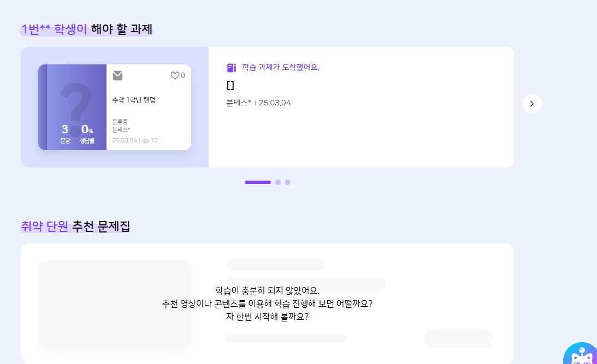The image size is (597, 364).
Task: Click the '[]' assignment title
Action: pyautogui.click(x=230, y=85)
